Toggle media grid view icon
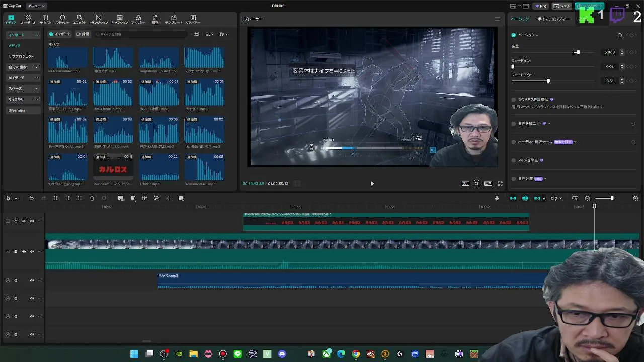The image size is (644, 362). tap(197, 34)
